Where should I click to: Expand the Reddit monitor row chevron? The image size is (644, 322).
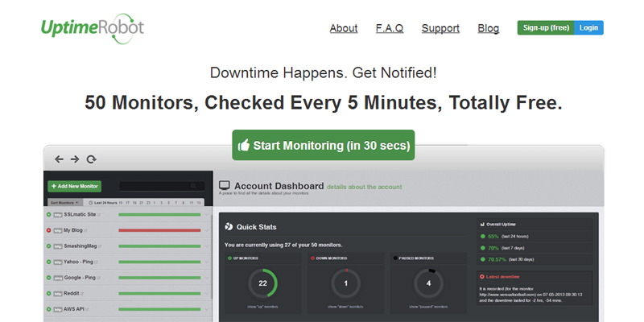(x=206, y=294)
